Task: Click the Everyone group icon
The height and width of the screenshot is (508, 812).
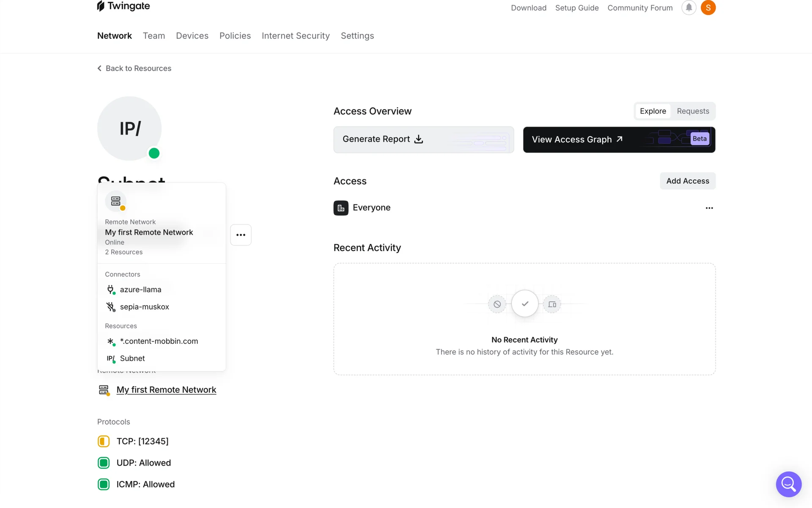Action: click(341, 208)
